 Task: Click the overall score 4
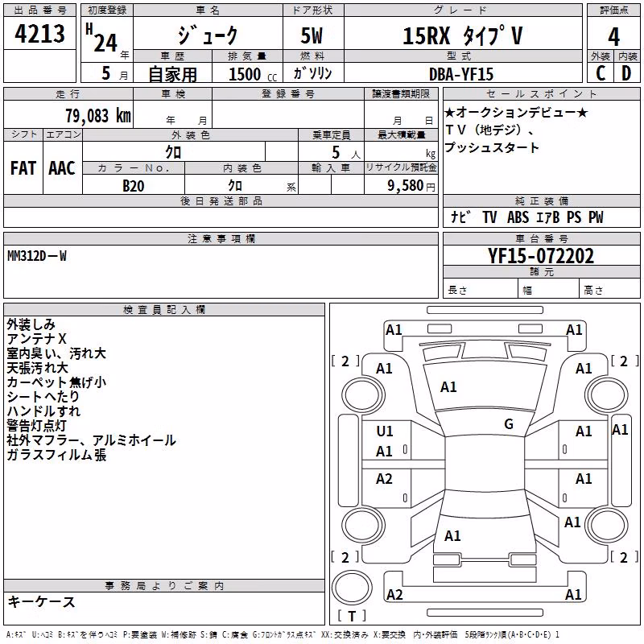[x=613, y=37]
